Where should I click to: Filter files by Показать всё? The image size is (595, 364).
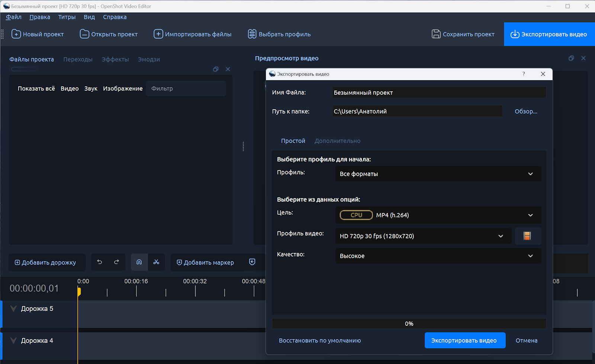coord(36,88)
